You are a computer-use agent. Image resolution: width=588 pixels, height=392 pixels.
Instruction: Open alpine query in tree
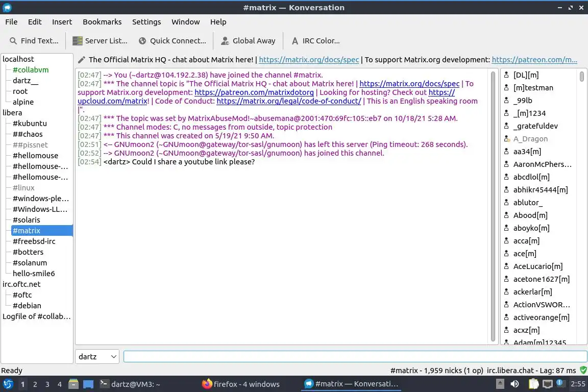point(23,102)
